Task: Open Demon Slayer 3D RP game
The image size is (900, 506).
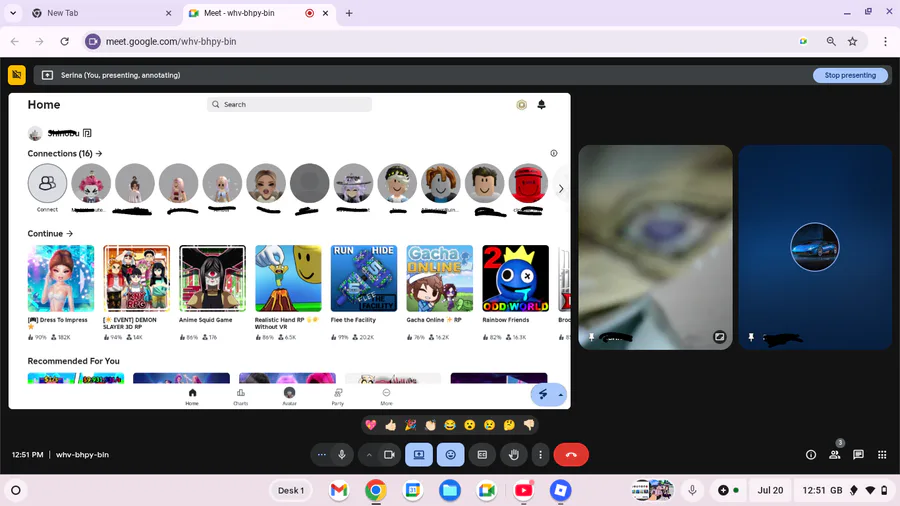Action: click(x=137, y=279)
